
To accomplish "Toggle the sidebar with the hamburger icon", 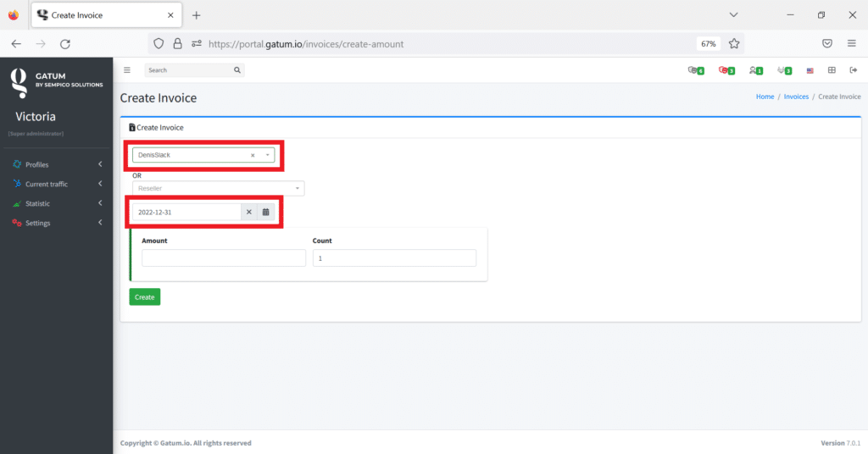I will coord(127,70).
